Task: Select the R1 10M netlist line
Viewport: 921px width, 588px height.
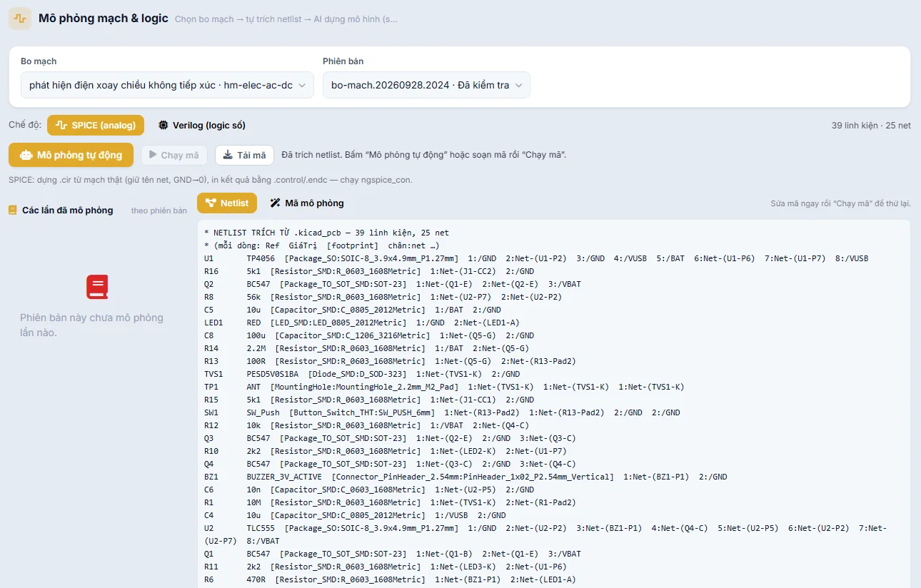Action: pos(390,502)
